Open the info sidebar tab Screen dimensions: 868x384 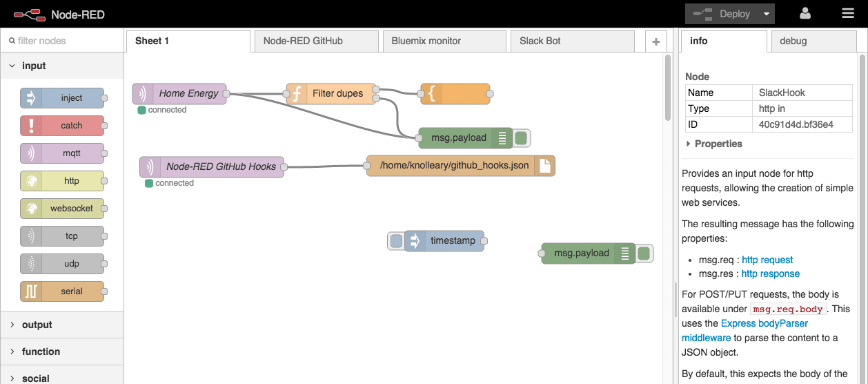click(724, 41)
